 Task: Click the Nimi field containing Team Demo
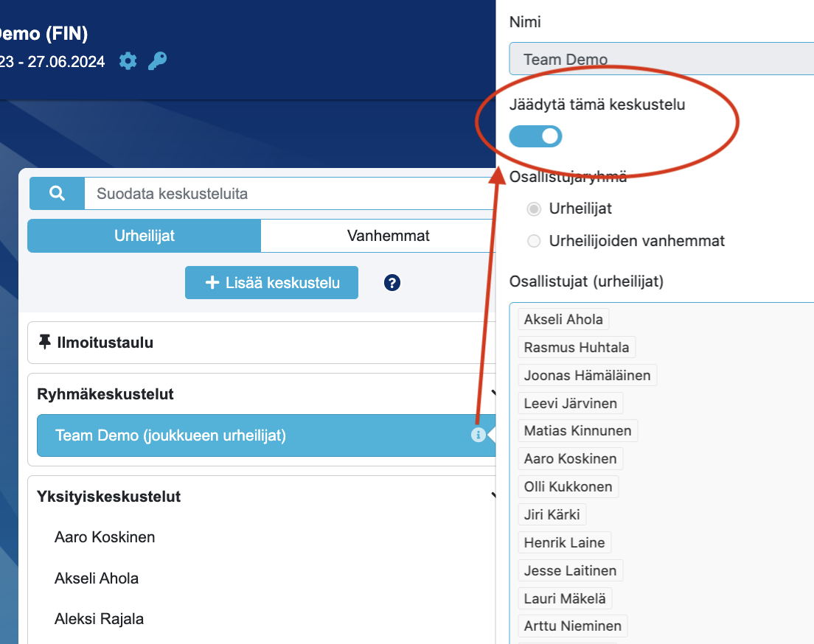click(x=661, y=59)
